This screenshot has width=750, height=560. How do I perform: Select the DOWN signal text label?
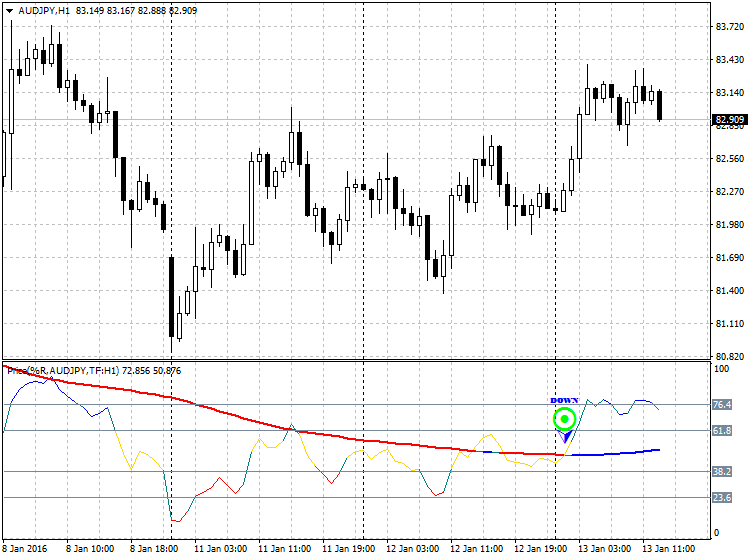point(564,400)
